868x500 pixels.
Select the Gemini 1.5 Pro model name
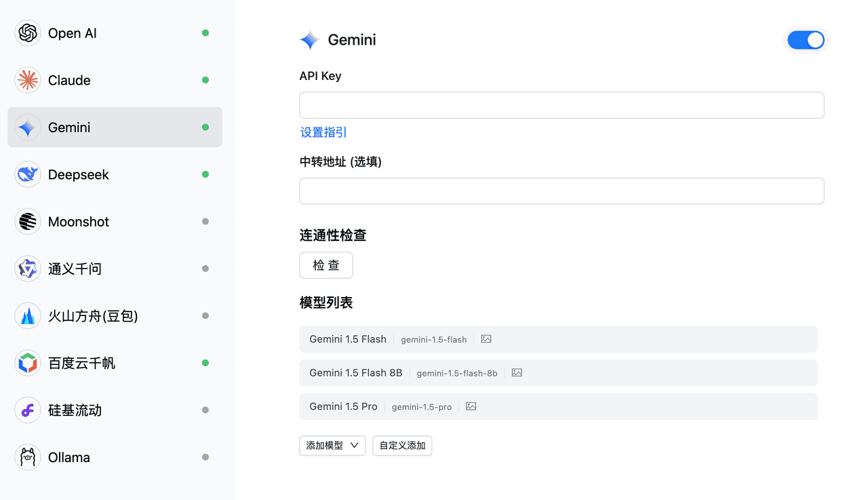343,406
